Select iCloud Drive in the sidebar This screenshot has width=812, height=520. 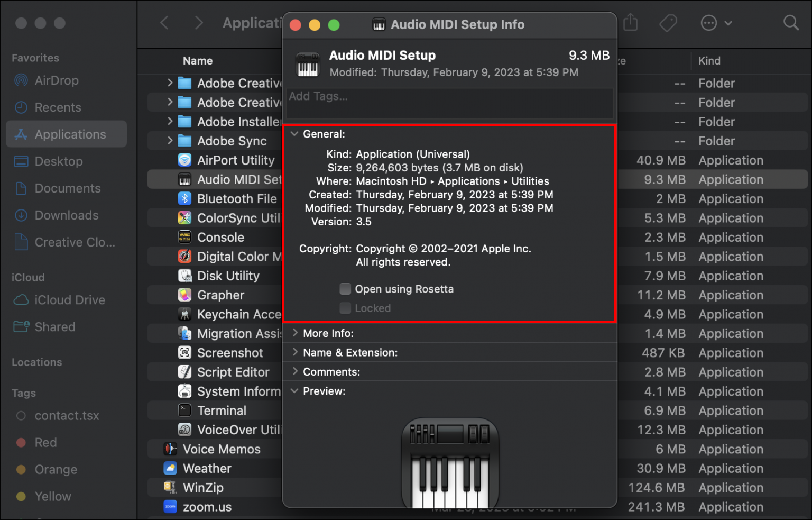click(69, 300)
